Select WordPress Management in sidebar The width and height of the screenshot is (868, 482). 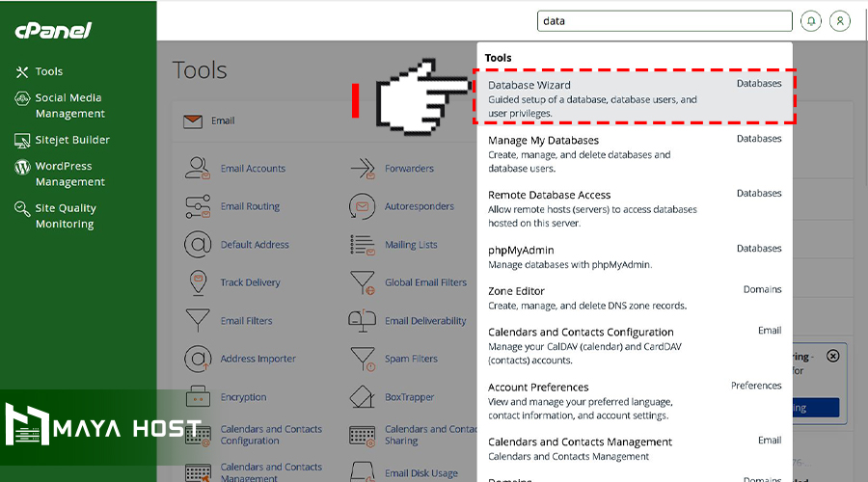[x=69, y=174]
